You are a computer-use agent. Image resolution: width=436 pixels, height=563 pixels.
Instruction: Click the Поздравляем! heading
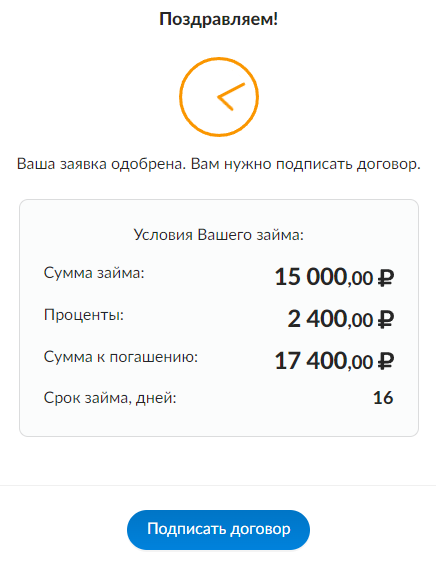pyautogui.click(x=218, y=19)
